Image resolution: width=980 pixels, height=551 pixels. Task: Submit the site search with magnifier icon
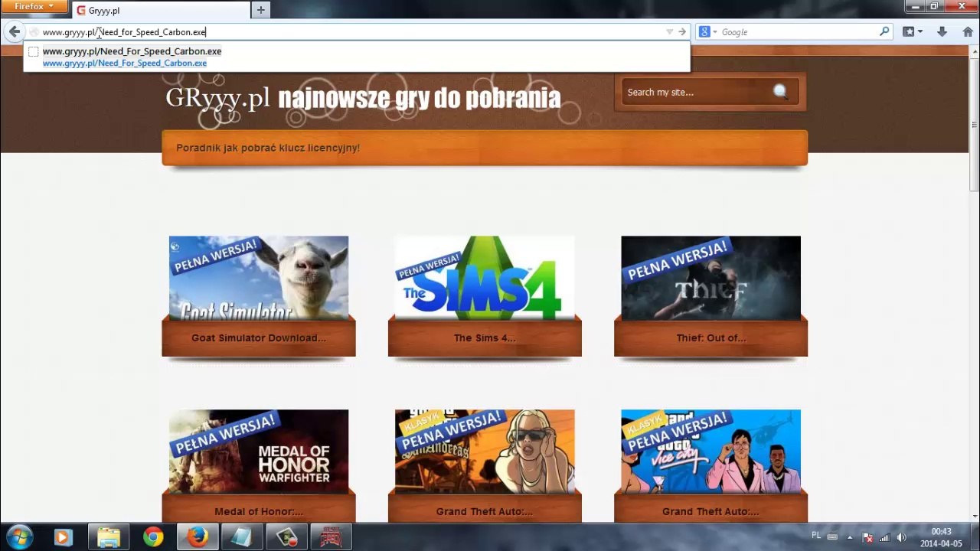tap(780, 92)
